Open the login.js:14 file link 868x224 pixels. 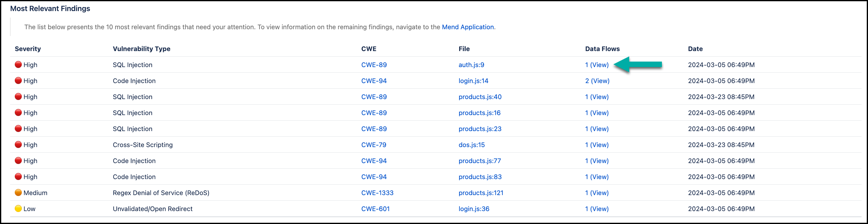pos(473,81)
